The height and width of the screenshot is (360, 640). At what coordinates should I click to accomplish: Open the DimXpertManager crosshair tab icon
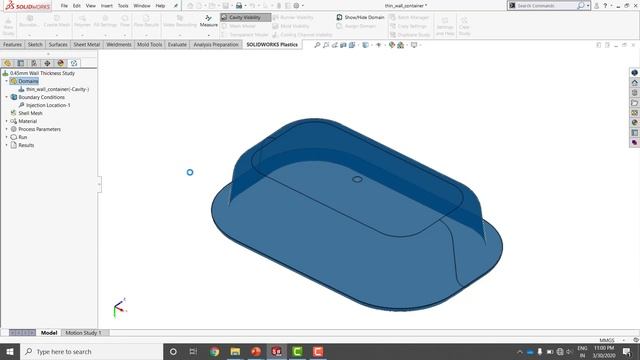[x=47, y=63]
